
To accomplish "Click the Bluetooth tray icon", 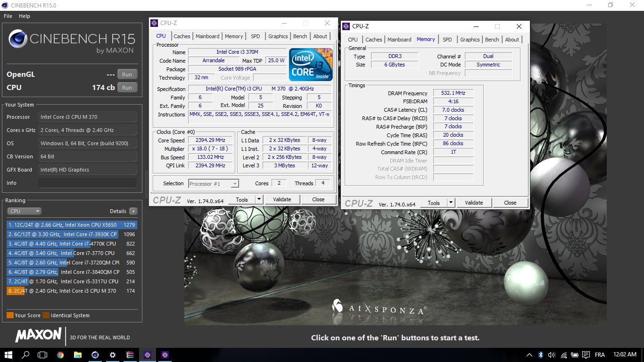I will tap(541, 355).
